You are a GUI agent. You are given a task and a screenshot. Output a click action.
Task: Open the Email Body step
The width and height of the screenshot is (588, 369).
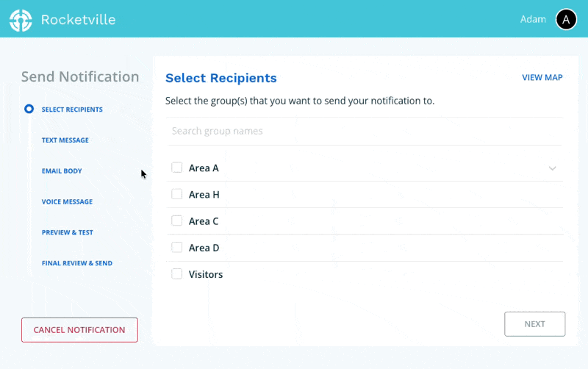[62, 171]
